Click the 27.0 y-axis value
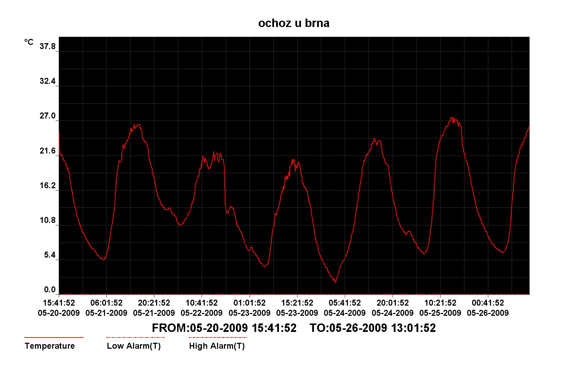This screenshot has width=588, height=368. [x=48, y=116]
